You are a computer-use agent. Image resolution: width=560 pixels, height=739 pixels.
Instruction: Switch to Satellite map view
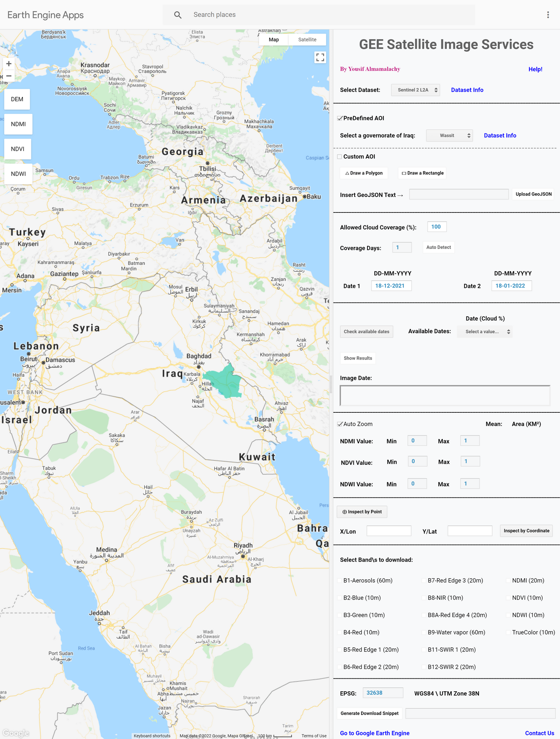[x=307, y=40]
